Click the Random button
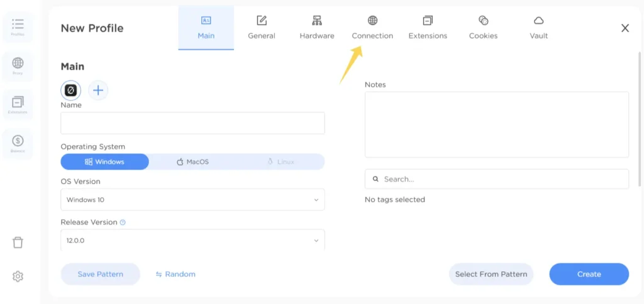 click(175, 274)
